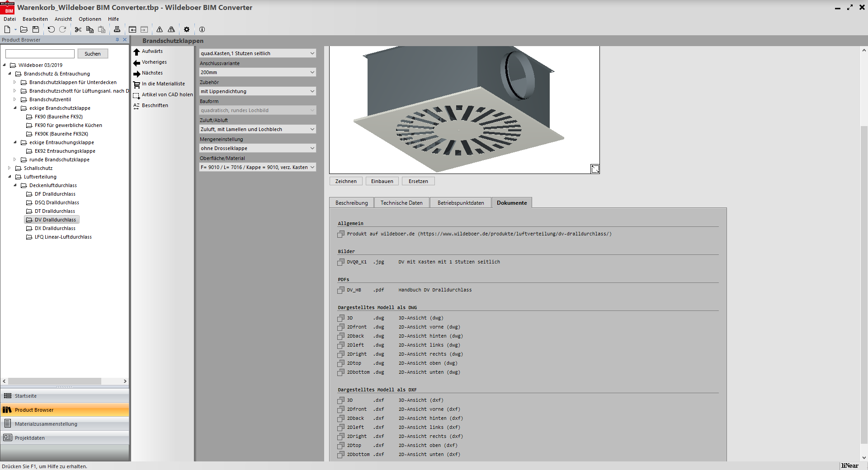
Task: Open Zuluft/Abluft dropdown
Action: [x=258, y=129]
